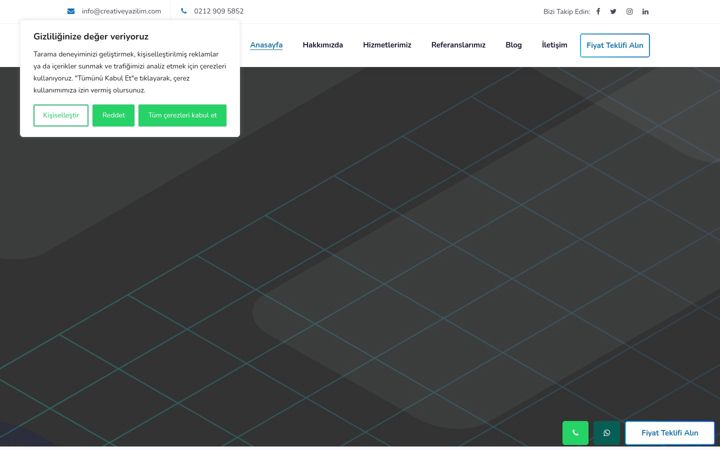Open Referanslarımız menu item
This screenshot has width=720, height=450.
458,45
